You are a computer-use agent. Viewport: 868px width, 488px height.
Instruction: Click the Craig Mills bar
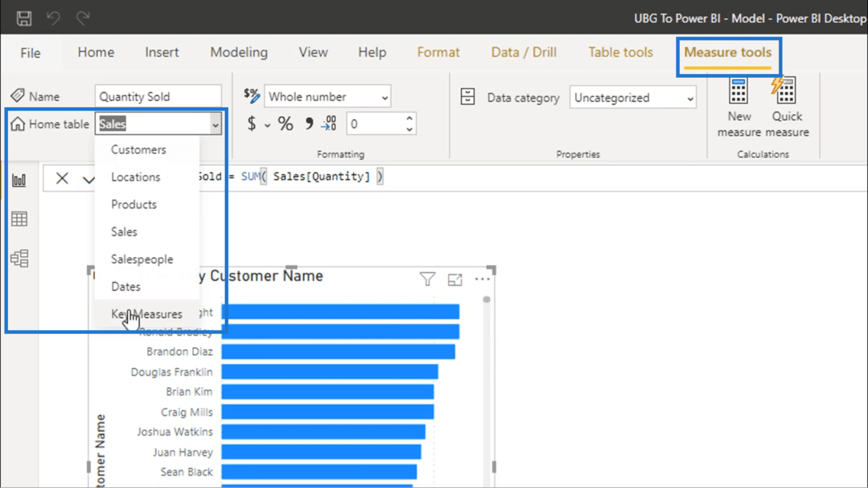click(x=328, y=412)
